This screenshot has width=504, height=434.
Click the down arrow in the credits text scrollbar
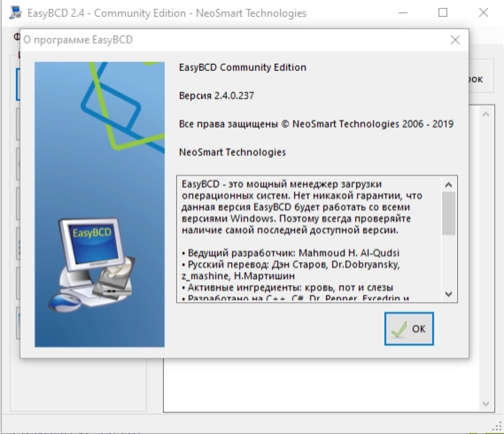click(448, 294)
